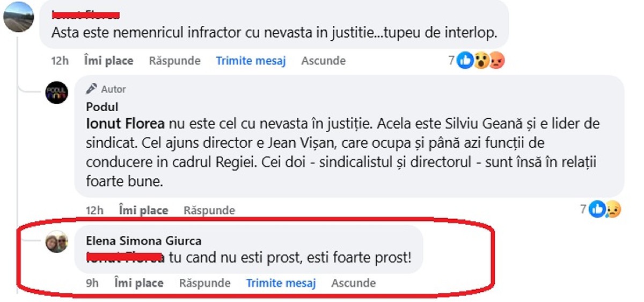Screen dimensions: 644x302
Task: Open Elena Simona Giurca's profile name link
Action: tap(144, 241)
